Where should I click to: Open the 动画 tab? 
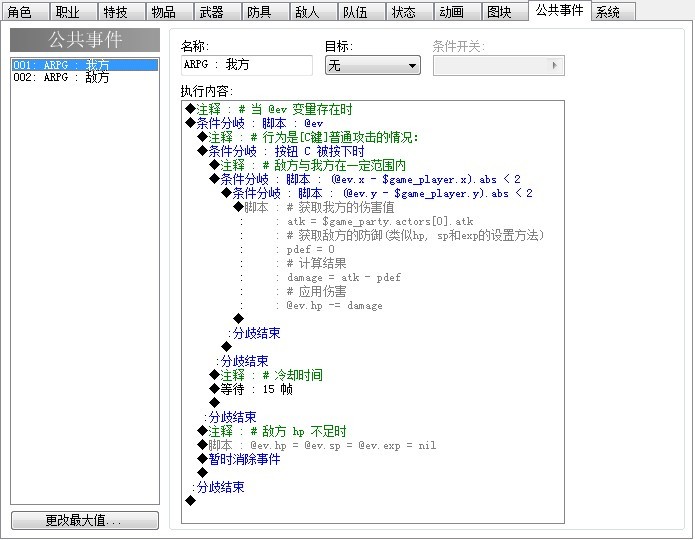tap(457, 12)
